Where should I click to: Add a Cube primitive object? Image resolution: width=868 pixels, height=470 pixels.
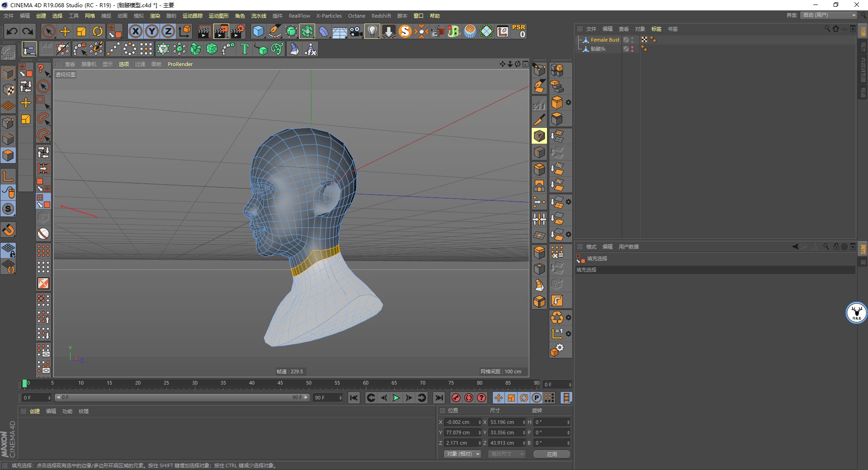(x=258, y=32)
